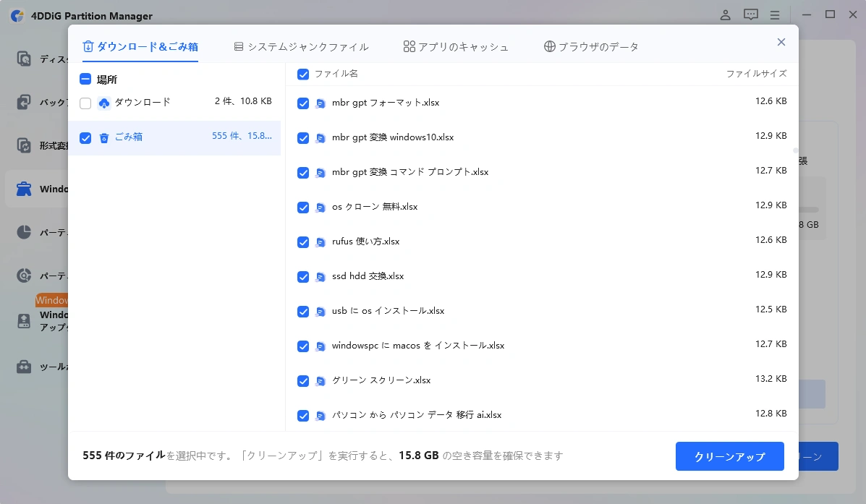Screen dimensions: 866x504
Task: Click the ダウンロード cloud icon
Action: 104,103
